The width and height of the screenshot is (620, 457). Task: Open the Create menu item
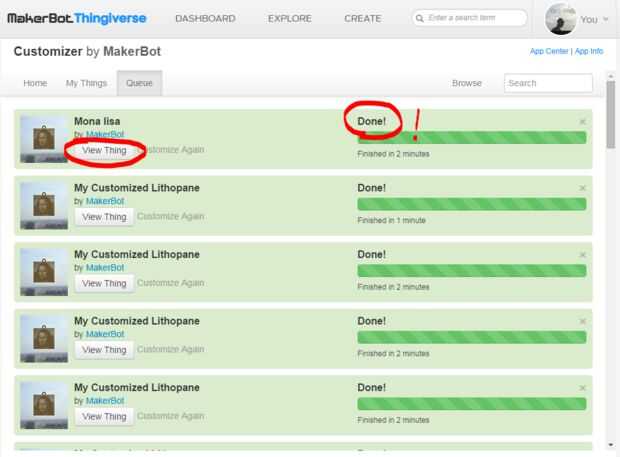[x=363, y=19]
